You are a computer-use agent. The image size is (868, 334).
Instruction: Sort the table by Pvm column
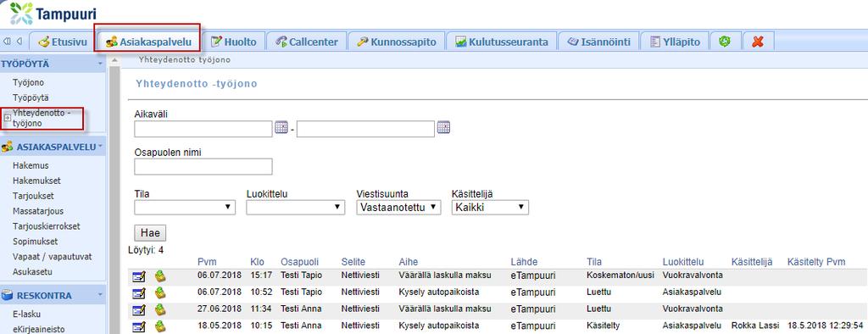point(207,262)
